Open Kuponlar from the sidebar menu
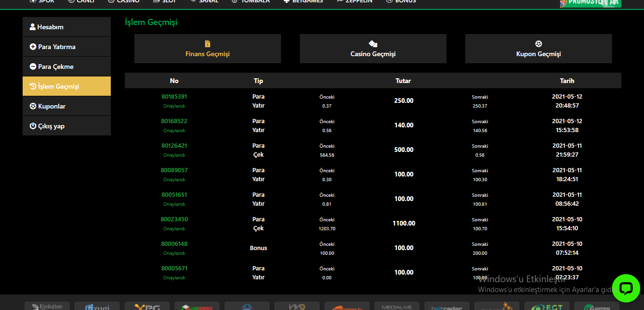The width and height of the screenshot is (644, 310). pos(66,106)
